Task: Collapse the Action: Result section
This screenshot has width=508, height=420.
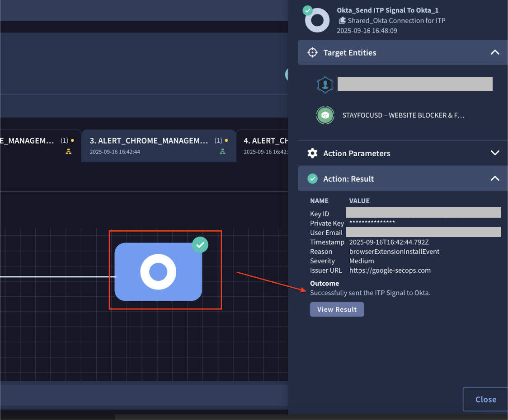Action: 495,178
